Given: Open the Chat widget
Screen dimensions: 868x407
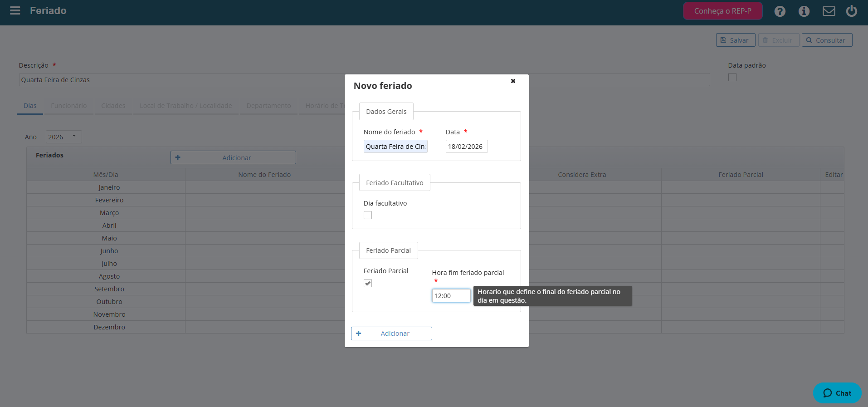Looking at the screenshot, I should 837,393.
